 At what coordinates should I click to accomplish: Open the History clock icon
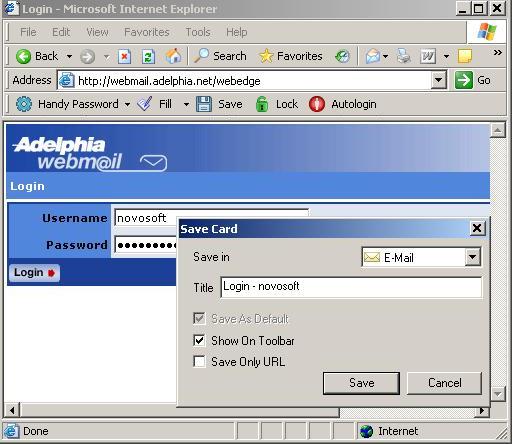coord(342,56)
